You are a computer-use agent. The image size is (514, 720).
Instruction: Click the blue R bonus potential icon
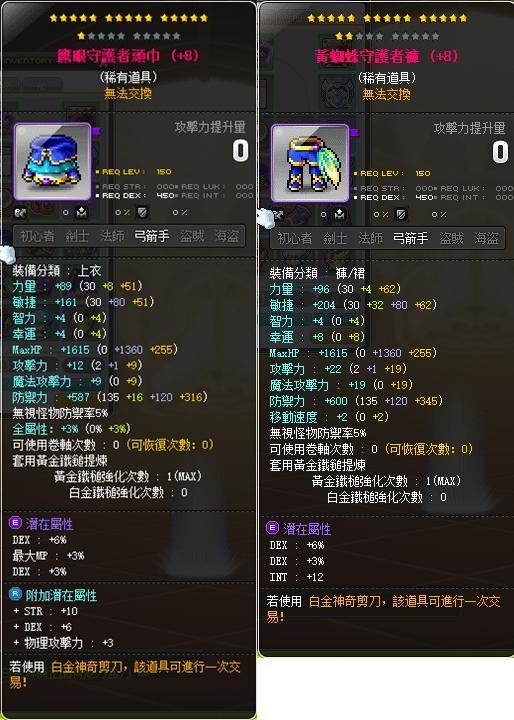click(x=15, y=594)
